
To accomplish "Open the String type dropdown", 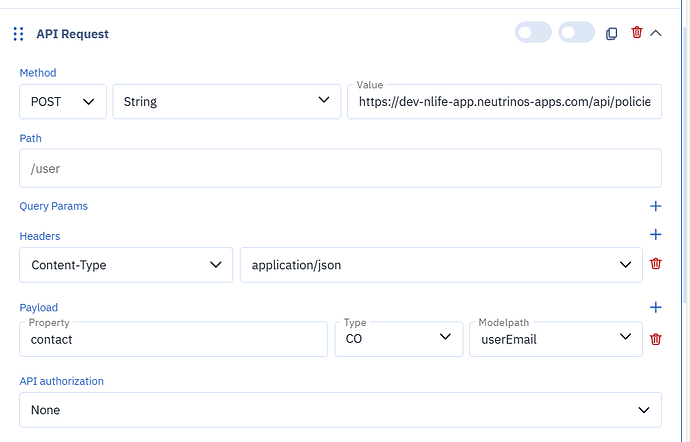I will click(227, 102).
